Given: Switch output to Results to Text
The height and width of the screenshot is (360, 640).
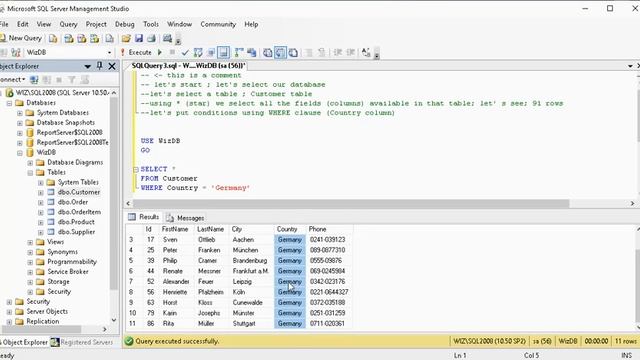Looking at the screenshot, I should (x=267, y=52).
